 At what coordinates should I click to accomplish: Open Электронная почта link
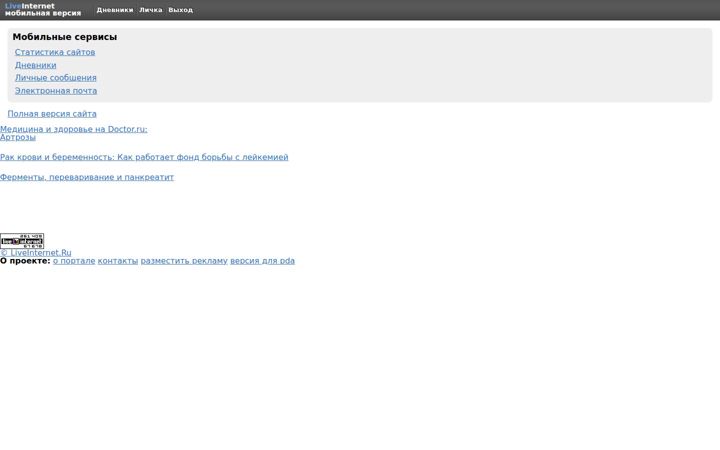56,90
